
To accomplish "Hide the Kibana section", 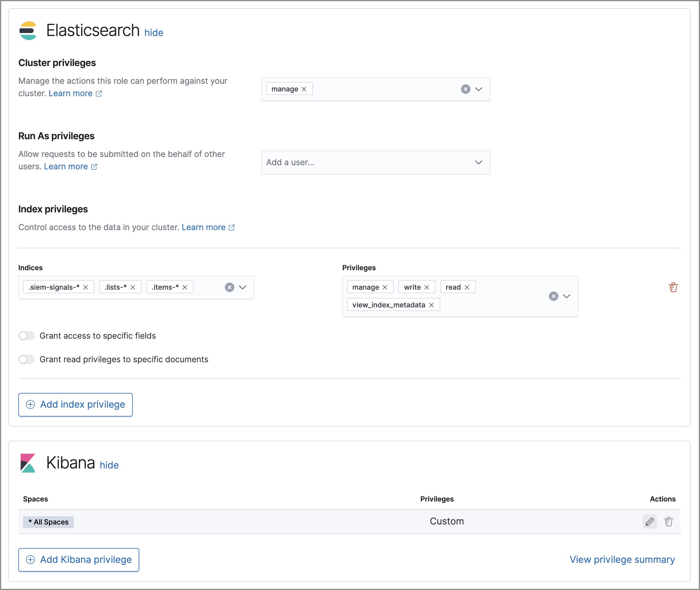I will pyautogui.click(x=109, y=465).
